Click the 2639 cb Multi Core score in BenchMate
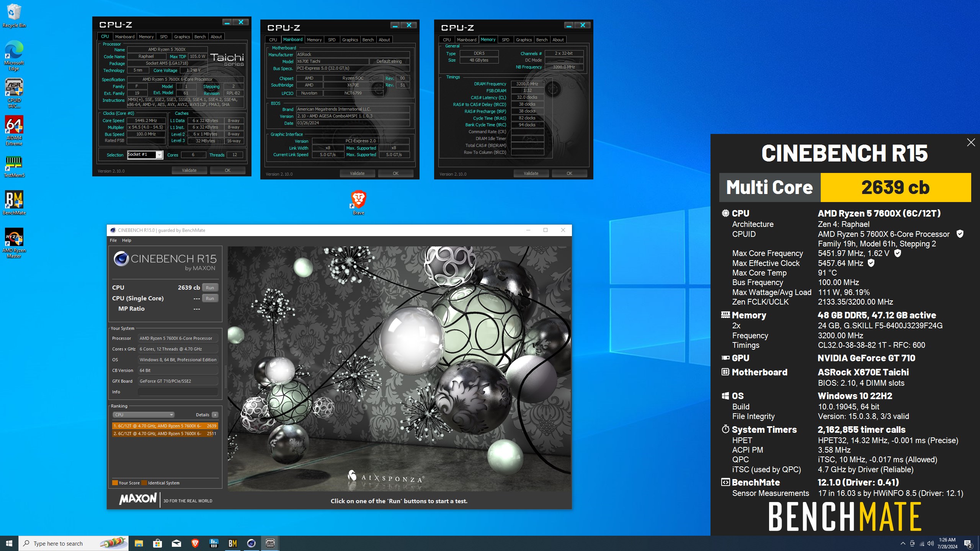This screenshot has width=980, height=551. point(895,187)
